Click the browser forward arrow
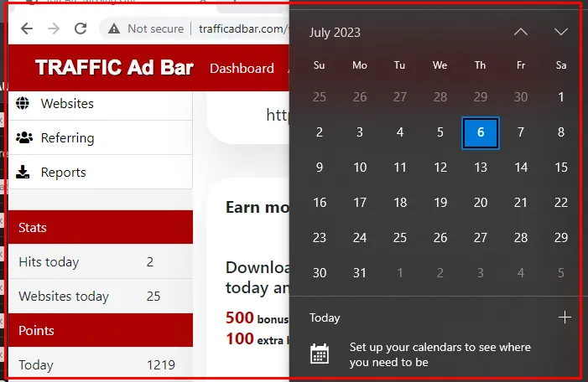The height and width of the screenshot is (382, 588). click(x=54, y=28)
